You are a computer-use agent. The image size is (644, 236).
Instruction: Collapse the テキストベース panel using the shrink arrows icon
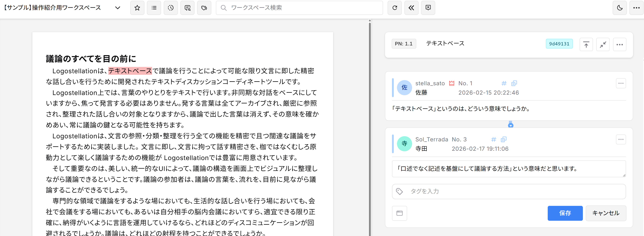tap(603, 44)
